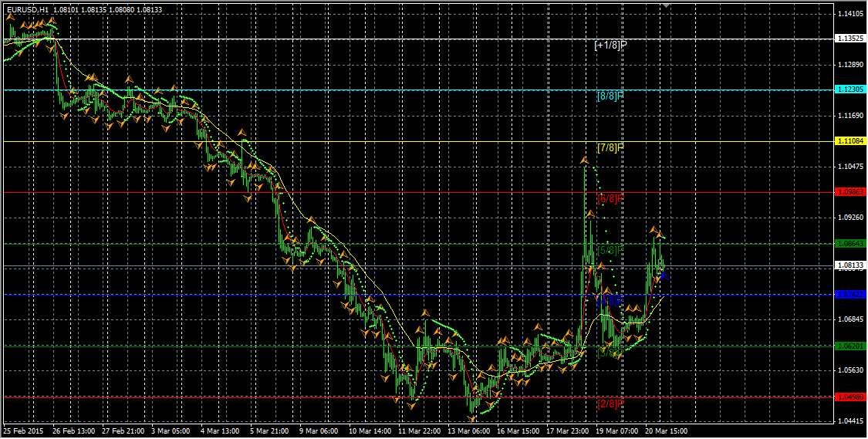Screen dimensions: 868x439
Task: Click the 5 Mar 21:00 time label
Action: point(268,431)
